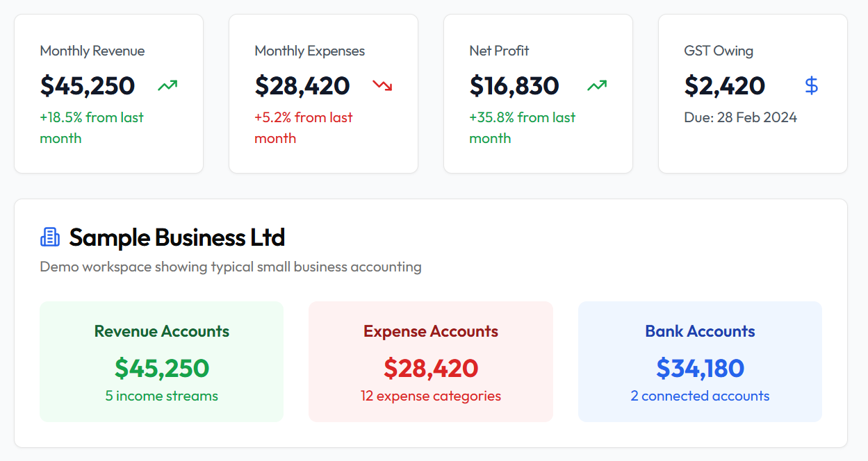Click the green upward trend icon on Monthly Revenue
This screenshot has width=868, height=461.
(167, 85)
